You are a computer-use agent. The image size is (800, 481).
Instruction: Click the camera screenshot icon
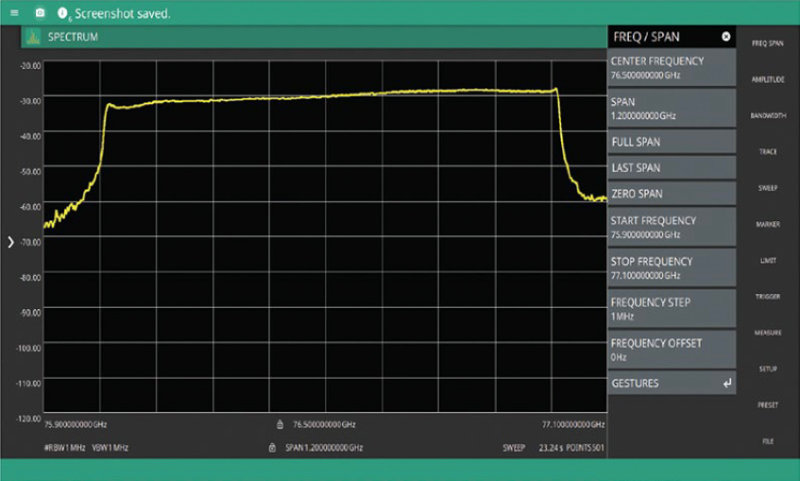click(40, 13)
